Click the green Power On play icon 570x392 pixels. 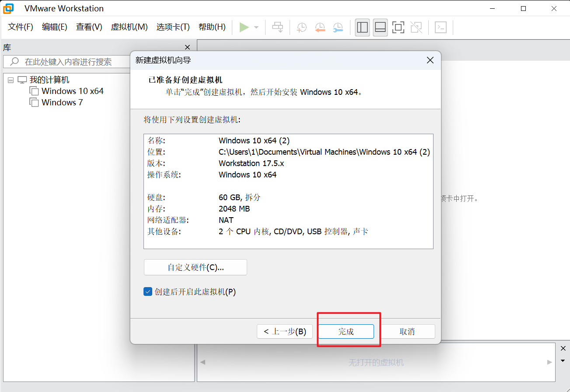point(244,27)
